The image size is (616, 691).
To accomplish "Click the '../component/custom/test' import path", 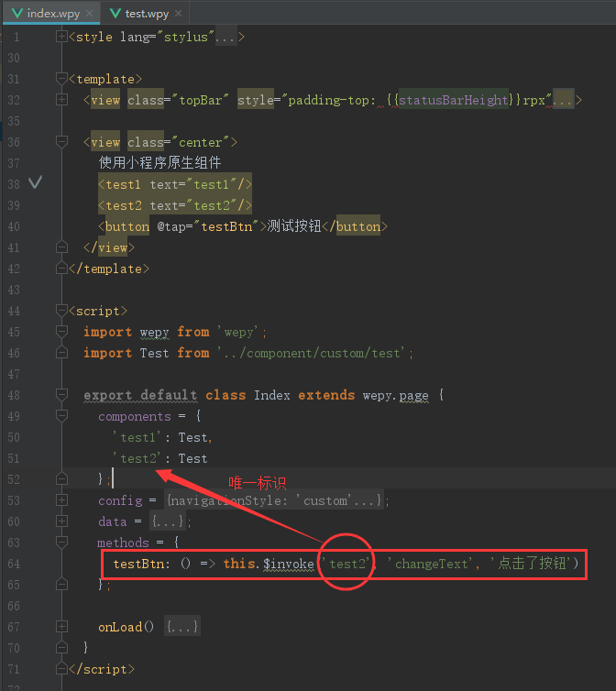I will click(x=311, y=353).
